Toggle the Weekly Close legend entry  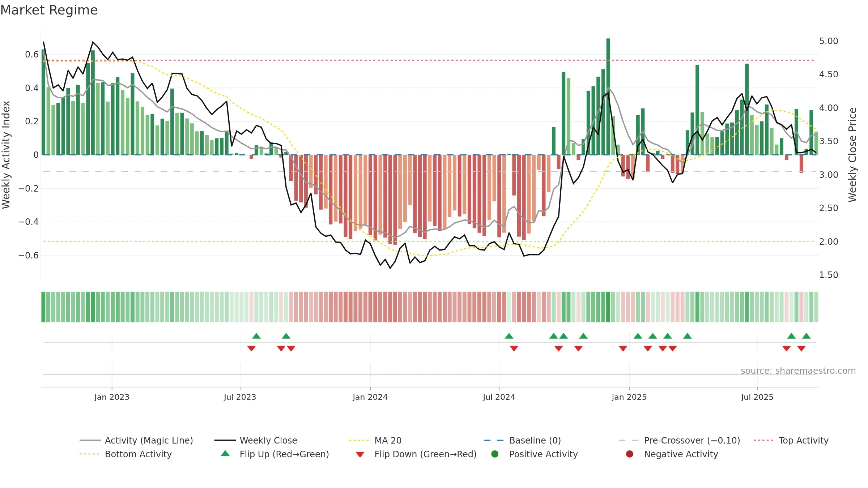click(256, 440)
